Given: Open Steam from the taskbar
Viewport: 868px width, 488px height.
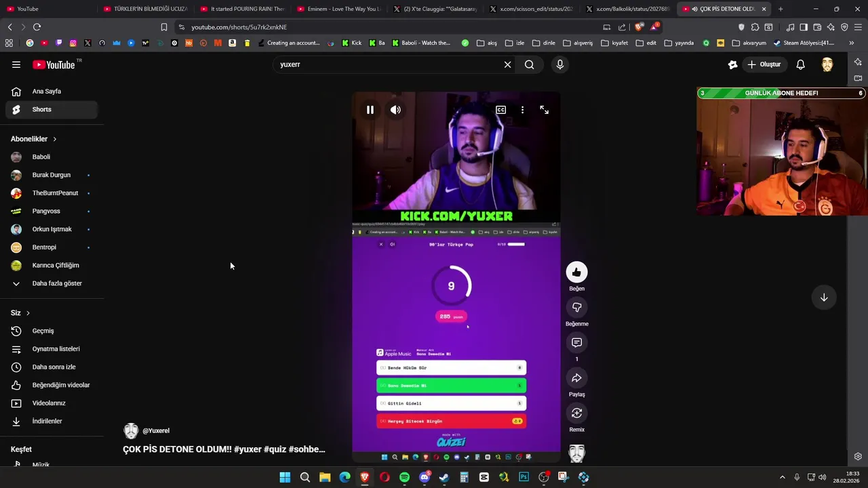Looking at the screenshot, I should 444,477.
